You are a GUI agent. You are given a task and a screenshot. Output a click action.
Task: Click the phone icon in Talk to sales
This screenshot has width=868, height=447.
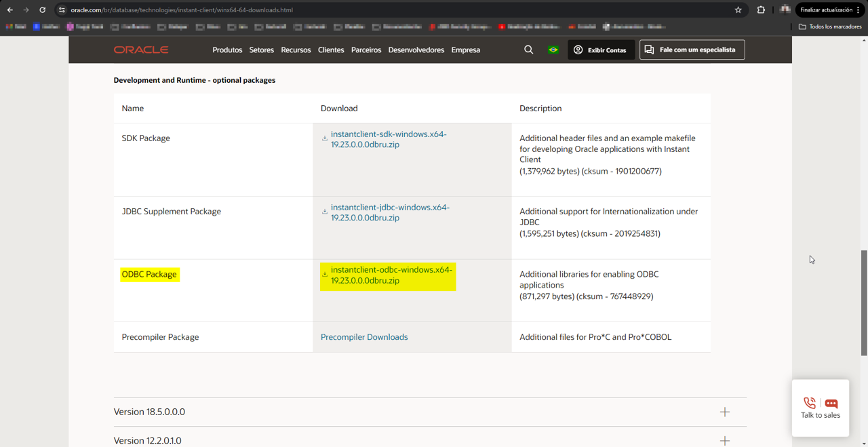[810, 403]
